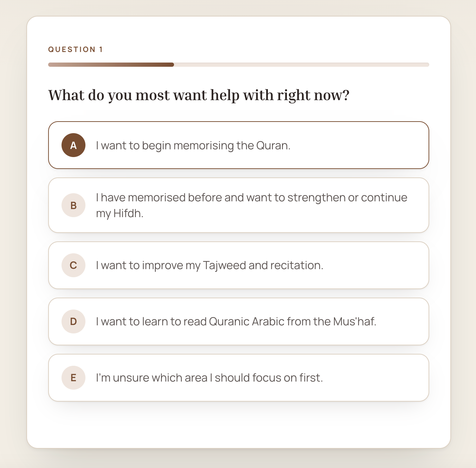
Task: Click the circular A badge icon
Action: (73, 145)
